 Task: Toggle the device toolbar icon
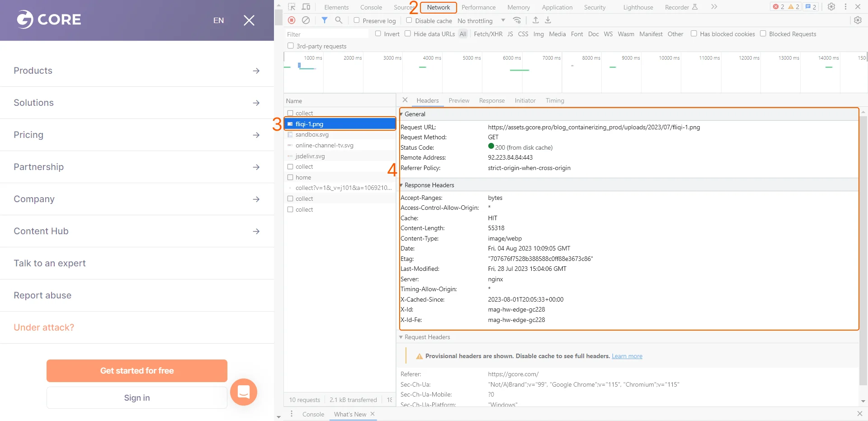[306, 7]
